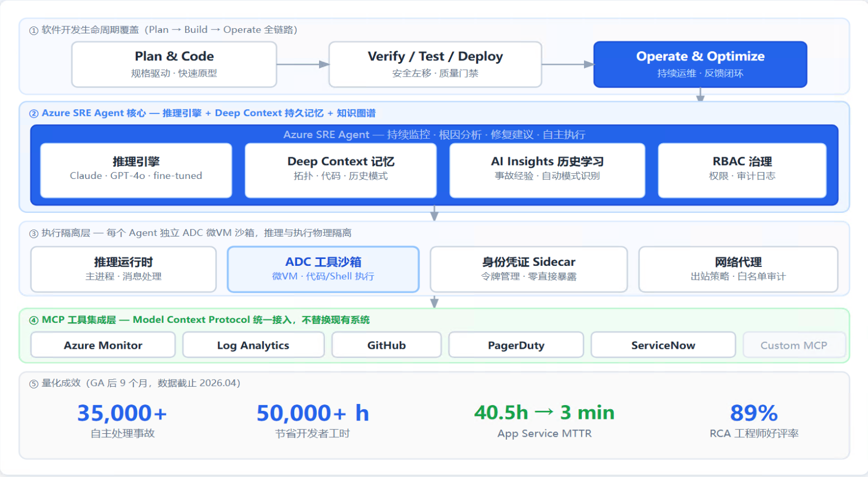Select the Log Analytics tool box
The width and height of the screenshot is (868, 477).
[254, 345]
